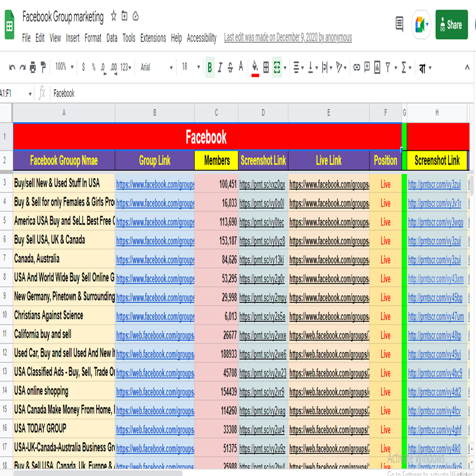Click the Google Meet call icon
The height and width of the screenshot is (476, 476).
tap(421, 25)
